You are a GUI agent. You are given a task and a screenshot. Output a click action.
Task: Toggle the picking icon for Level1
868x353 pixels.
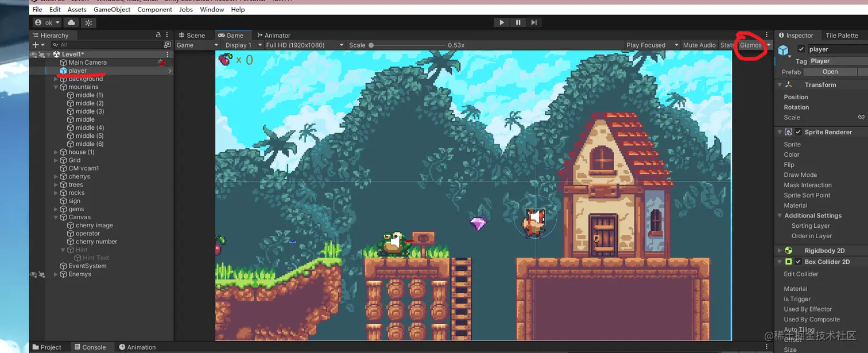pyautogui.click(x=41, y=55)
